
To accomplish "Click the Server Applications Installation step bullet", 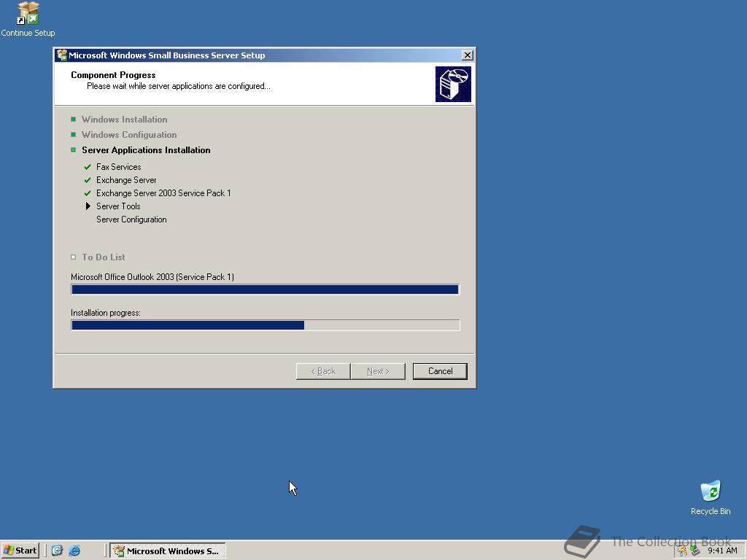I will 74,149.
